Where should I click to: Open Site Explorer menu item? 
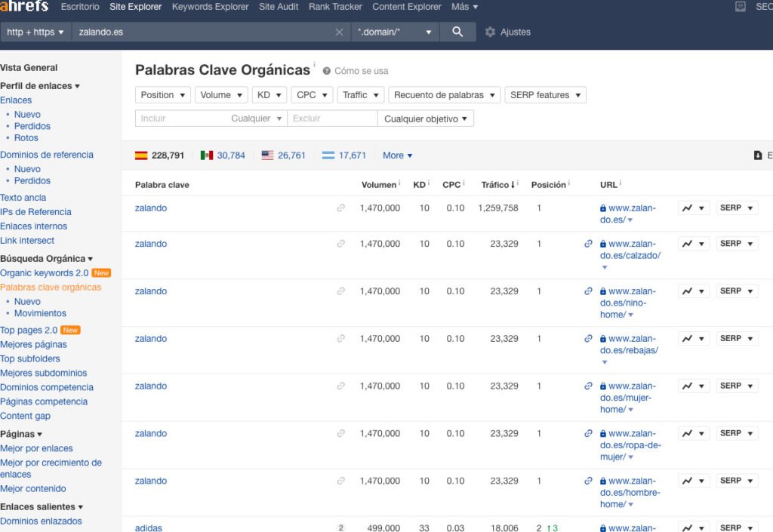tap(136, 7)
